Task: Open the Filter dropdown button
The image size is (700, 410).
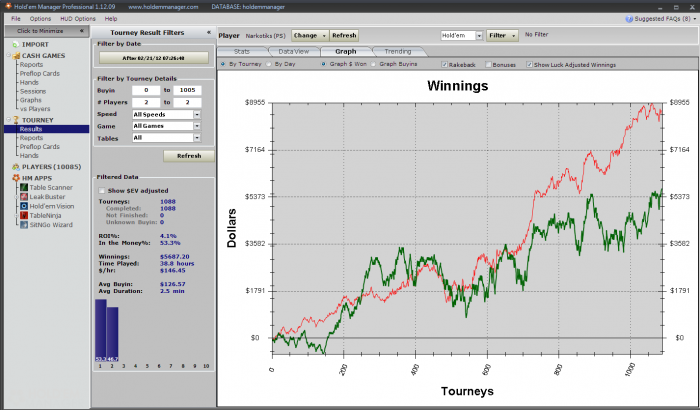Action: click(502, 35)
